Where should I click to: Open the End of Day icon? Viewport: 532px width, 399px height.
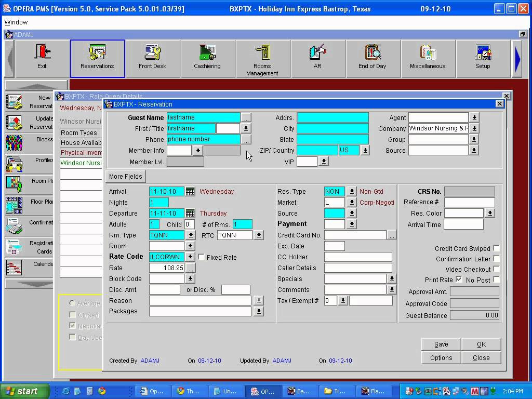[373, 59]
